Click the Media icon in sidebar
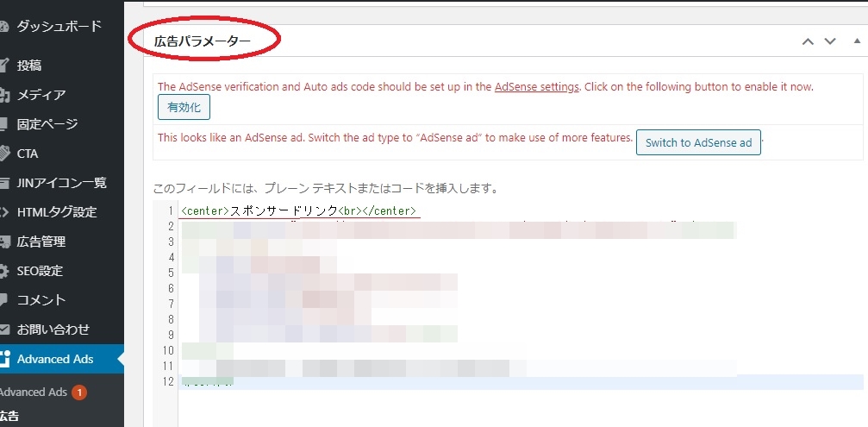Viewport: 868px width, 427px height. [4, 95]
